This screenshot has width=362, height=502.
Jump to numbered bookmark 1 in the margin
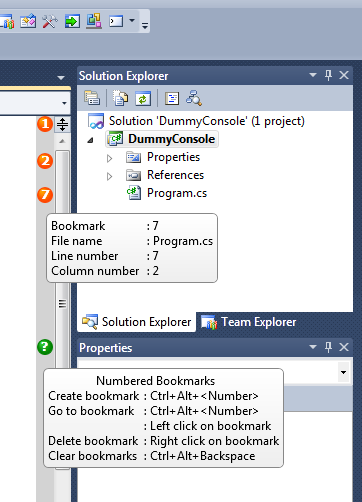(x=45, y=124)
